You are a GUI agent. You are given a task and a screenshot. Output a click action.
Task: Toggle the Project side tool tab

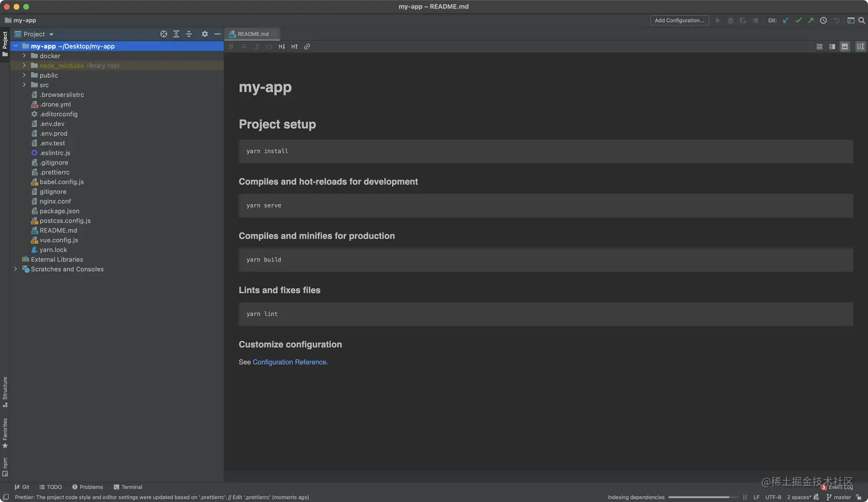point(5,44)
